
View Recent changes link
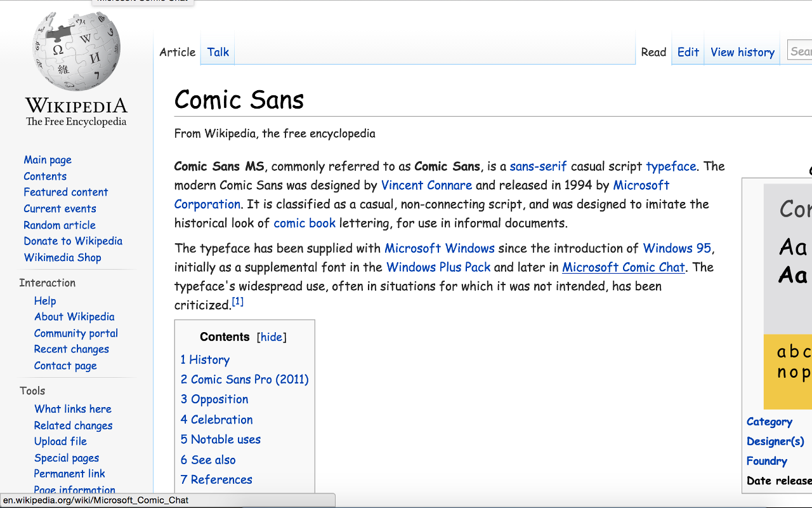coord(72,349)
